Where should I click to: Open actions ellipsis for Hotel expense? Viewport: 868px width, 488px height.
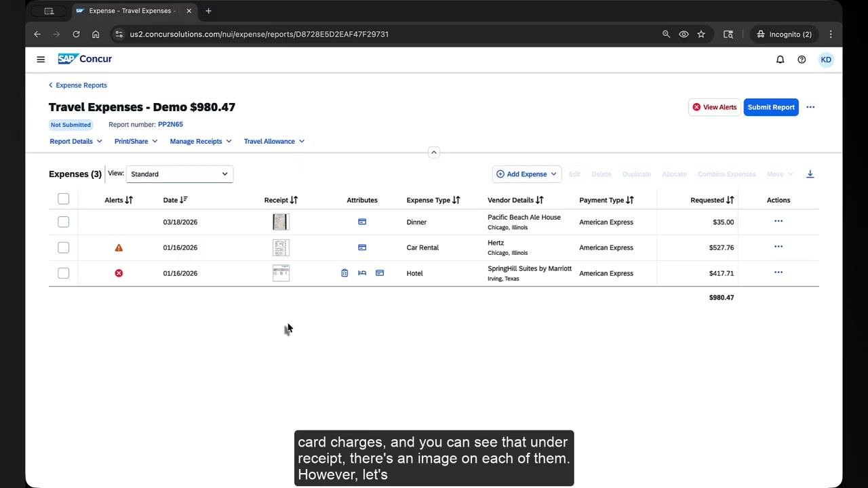778,272
